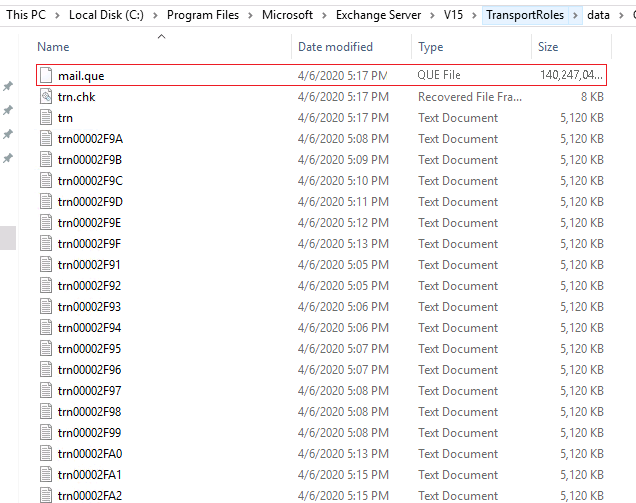This screenshot has height=503, width=636.
Task: Select trn00002F95 file icon
Action: (46, 348)
